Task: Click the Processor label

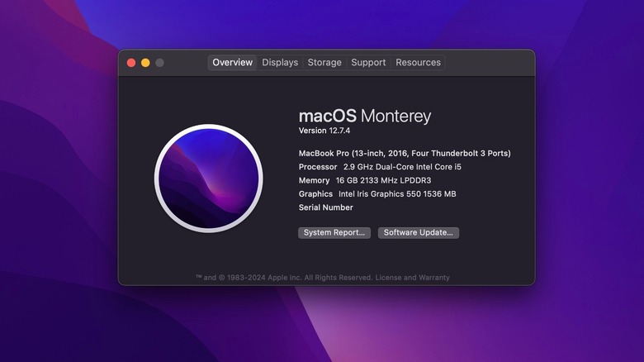Action: click(318, 167)
